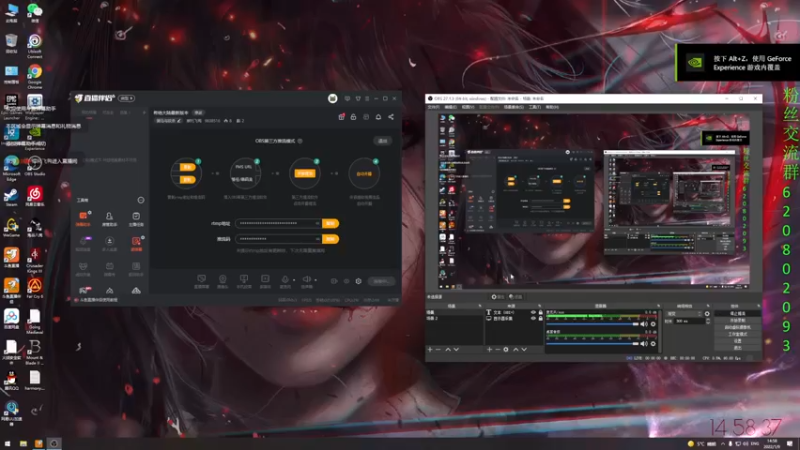This screenshot has height=450, width=800.
Task: Toggle lock on the text source in OBS
Action: tap(541, 312)
